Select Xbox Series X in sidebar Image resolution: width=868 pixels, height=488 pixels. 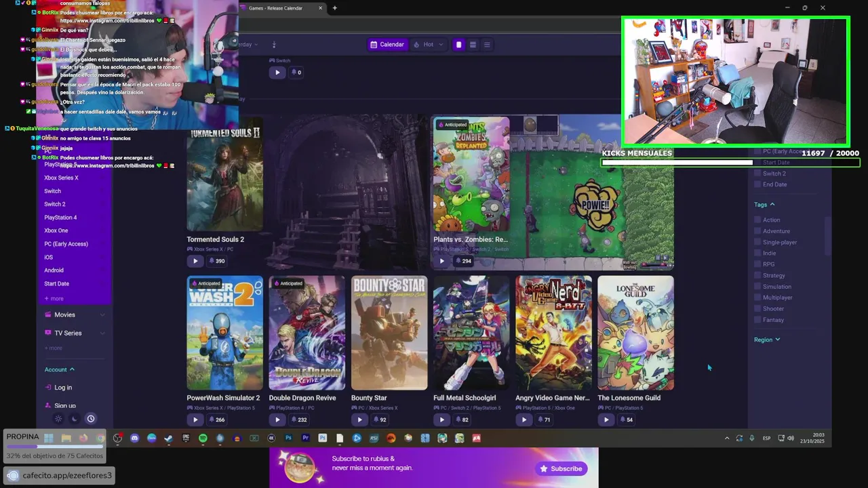pos(61,178)
